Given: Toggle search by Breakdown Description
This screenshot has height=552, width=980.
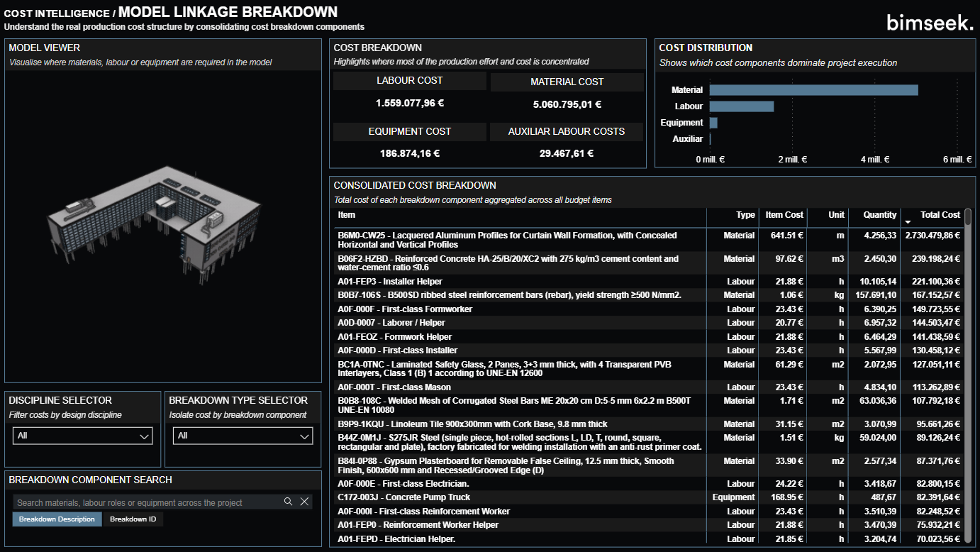Looking at the screenshot, I should coord(57,519).
